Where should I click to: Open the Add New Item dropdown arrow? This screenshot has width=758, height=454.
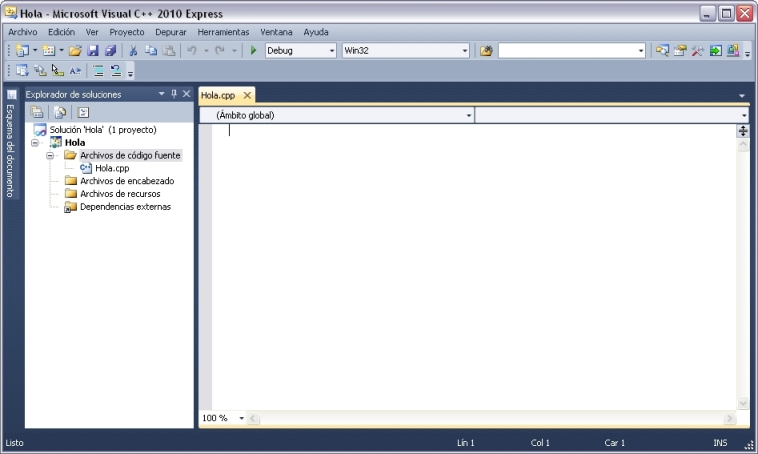pyautogui.click(x=61, y=50)
